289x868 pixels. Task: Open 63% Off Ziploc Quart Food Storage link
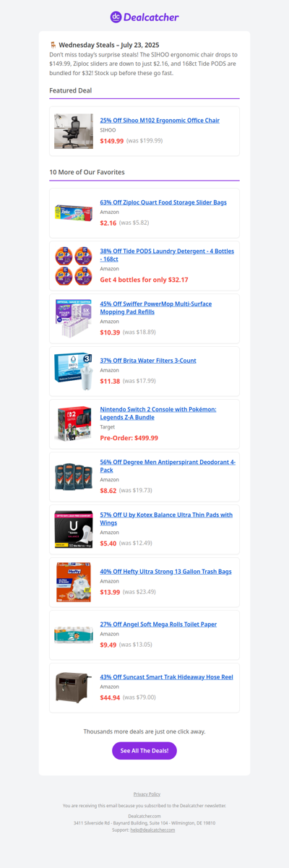click(x=163, y=202)
